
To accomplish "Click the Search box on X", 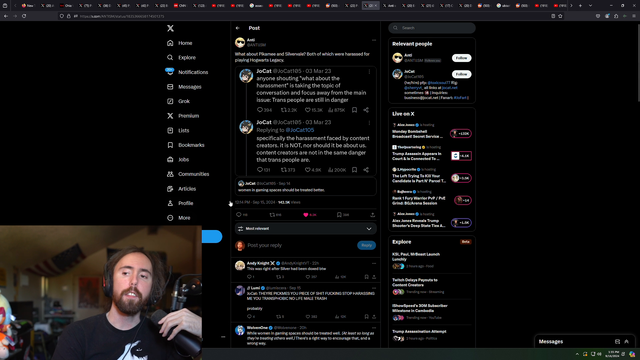I will coord(432,28).
